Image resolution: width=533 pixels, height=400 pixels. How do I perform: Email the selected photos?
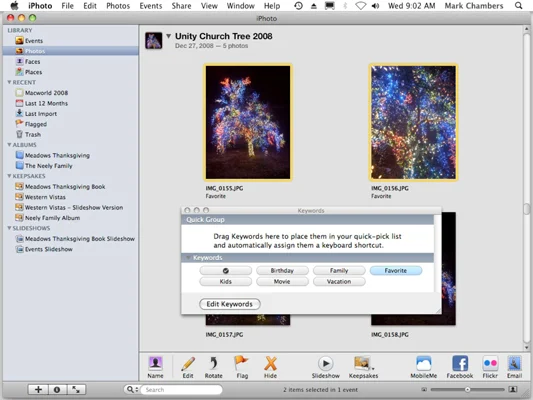coord(514,367)
